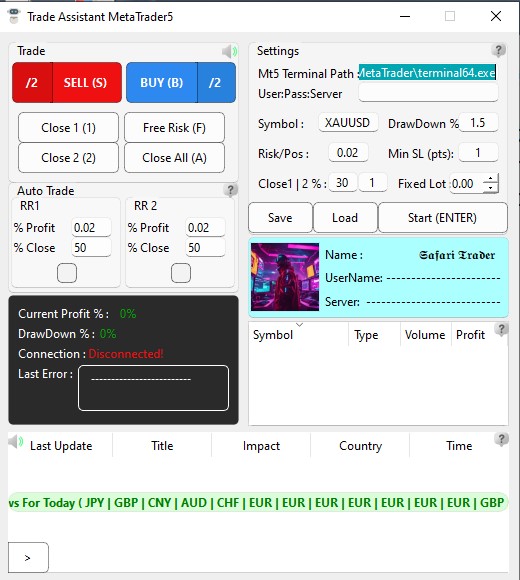
Task: Focus the User:Pass:Server input field
Action: [428, 92]
